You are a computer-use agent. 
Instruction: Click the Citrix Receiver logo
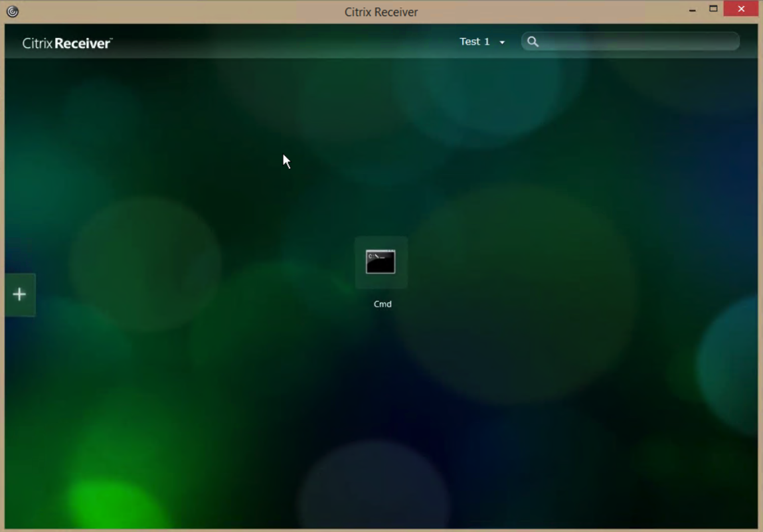[67, 43]
